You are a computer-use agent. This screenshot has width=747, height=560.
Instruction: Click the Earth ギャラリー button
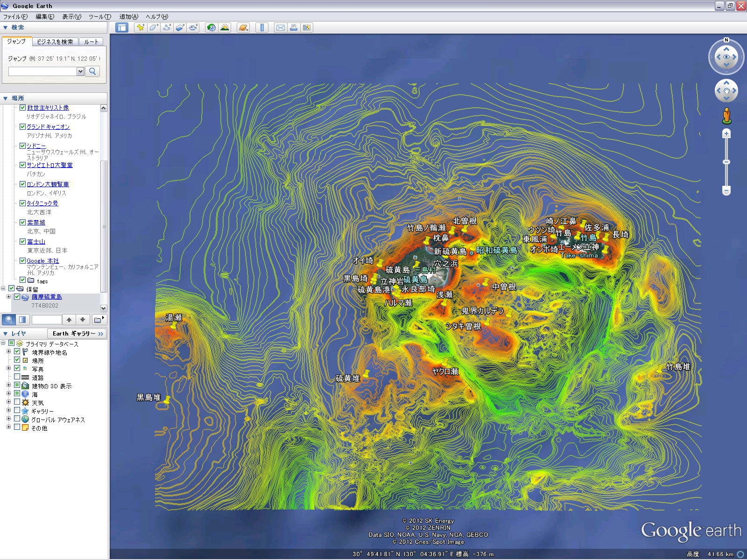tap(77, 334)
